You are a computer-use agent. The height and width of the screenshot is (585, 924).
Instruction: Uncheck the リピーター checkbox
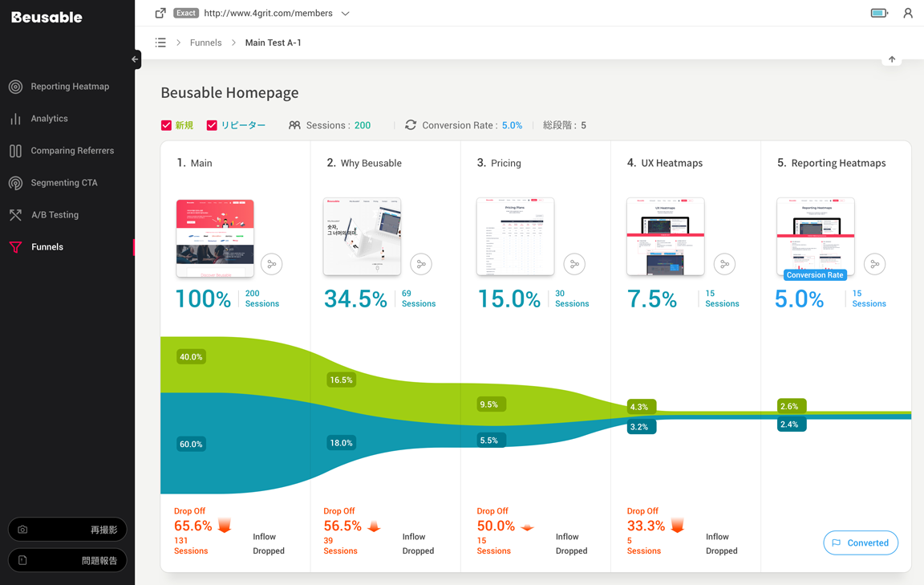pos(212,125)
